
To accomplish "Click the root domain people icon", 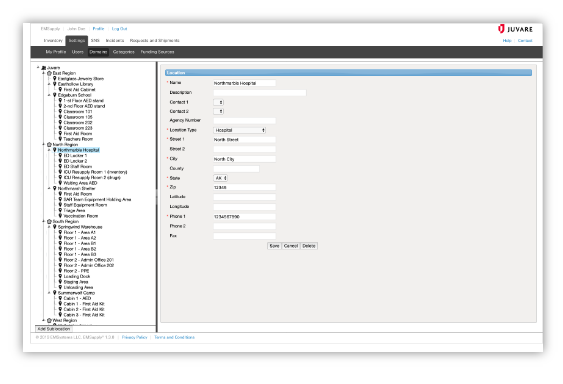I will point(44,68).
